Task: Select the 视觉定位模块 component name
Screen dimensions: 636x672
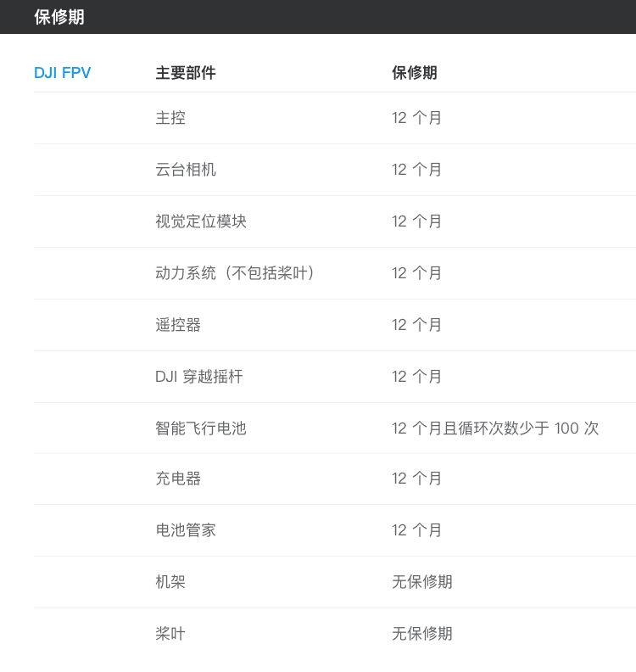Action: click(x=201, y=221)
